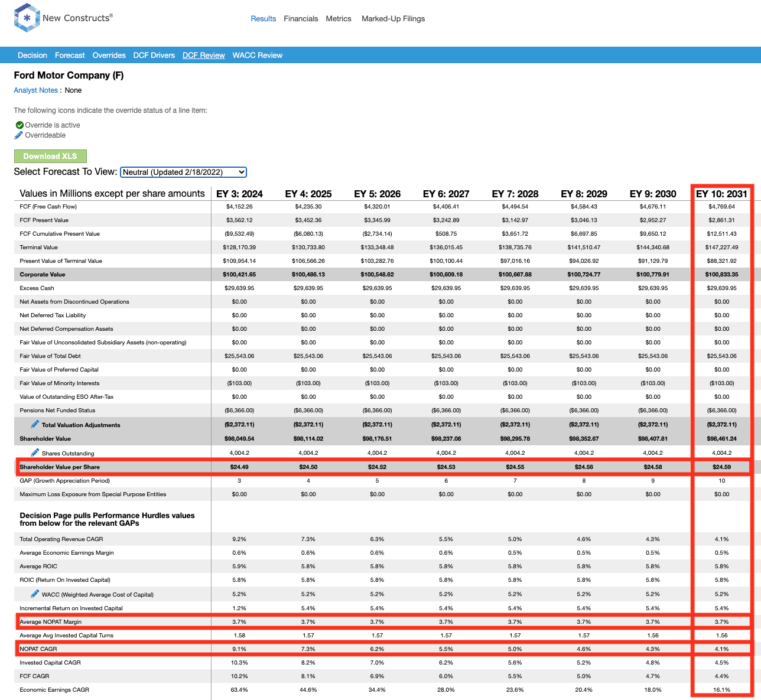Click green checkmark Override is active icon
The image size is (761, 700).
click(x=19, y=125)
